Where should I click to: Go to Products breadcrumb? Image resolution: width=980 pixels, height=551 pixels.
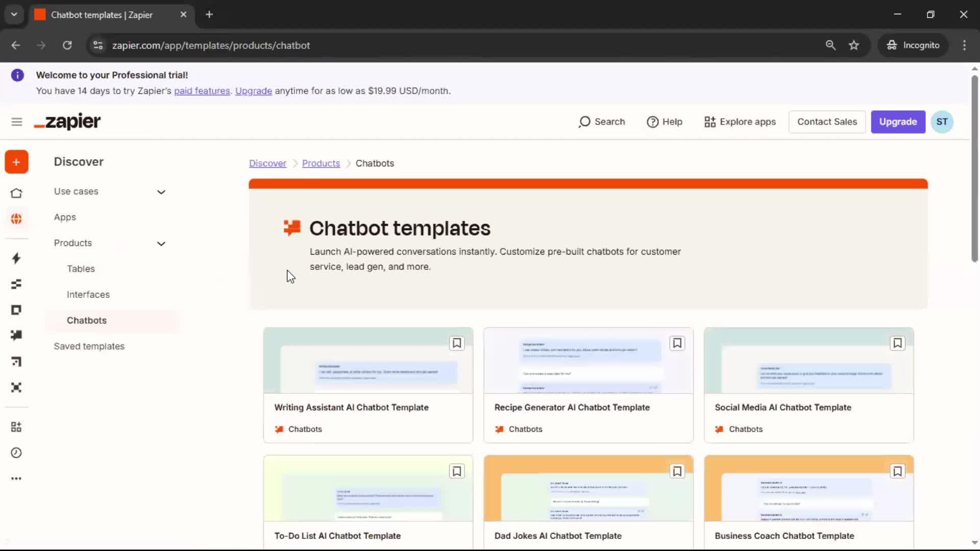[x=321, y=163]
